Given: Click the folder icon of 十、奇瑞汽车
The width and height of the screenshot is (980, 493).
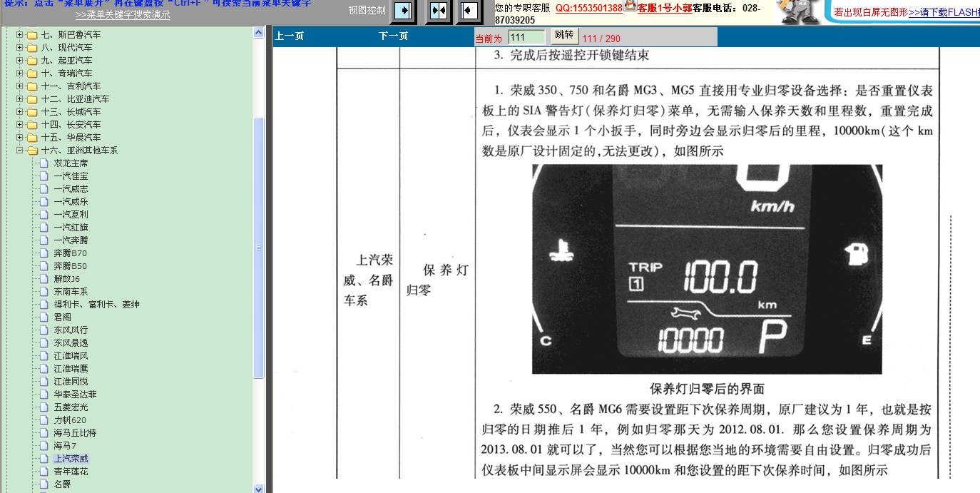Looking at the screenshot, I should (32, 73).
